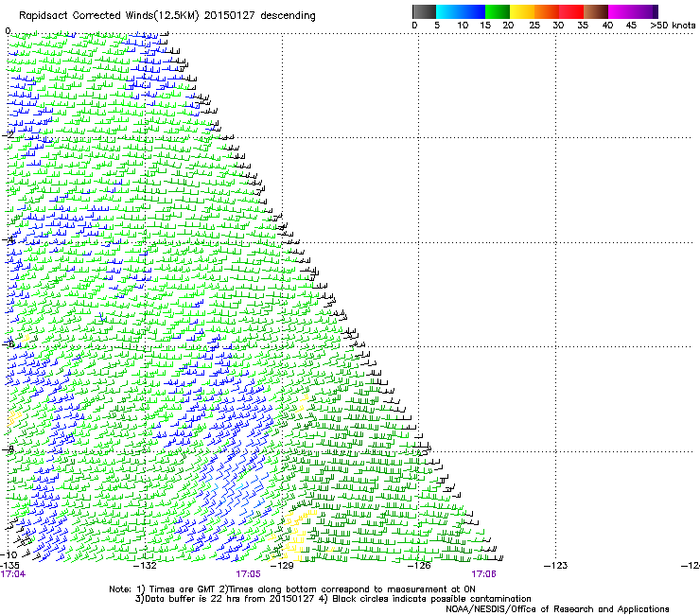Click the word "descending" in the title

coord(288,16)
